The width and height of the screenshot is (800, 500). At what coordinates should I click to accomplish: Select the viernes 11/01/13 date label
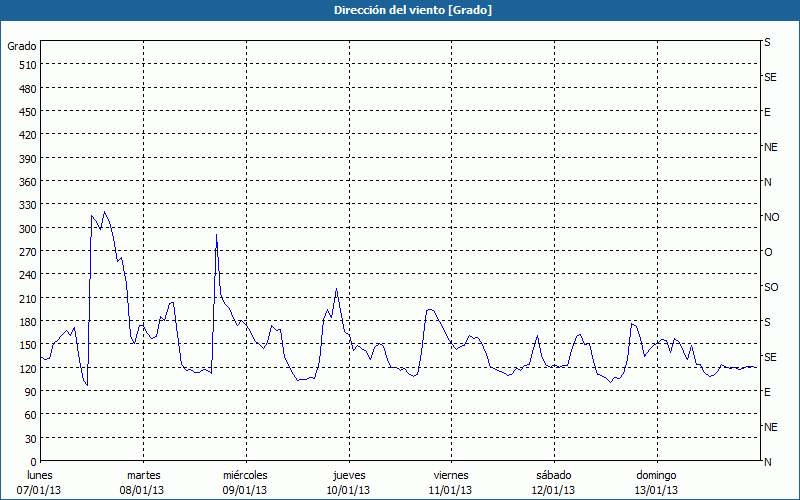pos(450,482)
